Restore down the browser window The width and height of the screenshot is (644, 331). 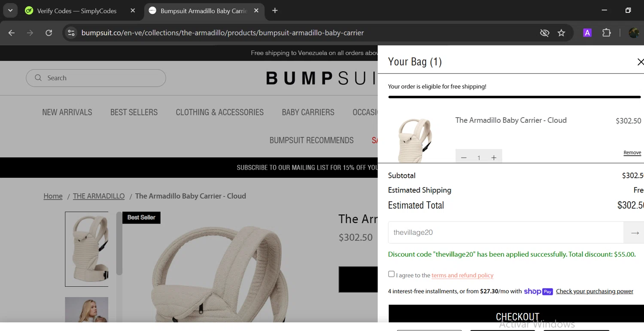628,10
